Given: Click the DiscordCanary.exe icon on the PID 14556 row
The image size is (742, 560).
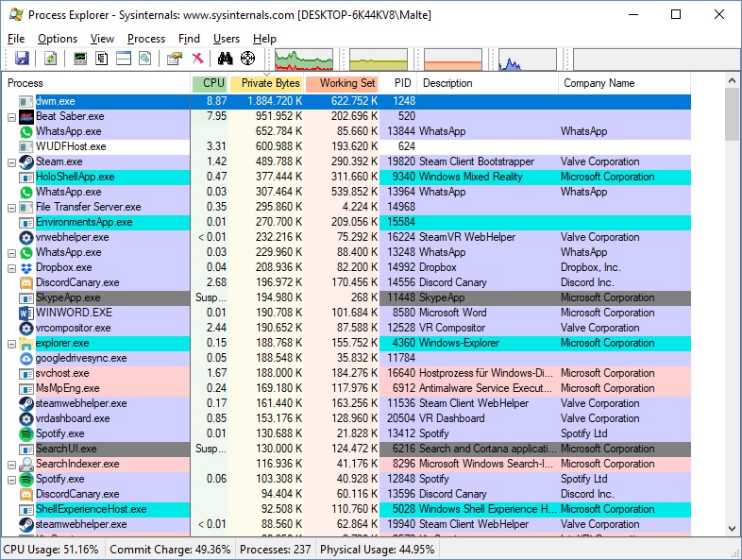Looking at the screenshot, I should pyautogui.click(x=26, y=283).
